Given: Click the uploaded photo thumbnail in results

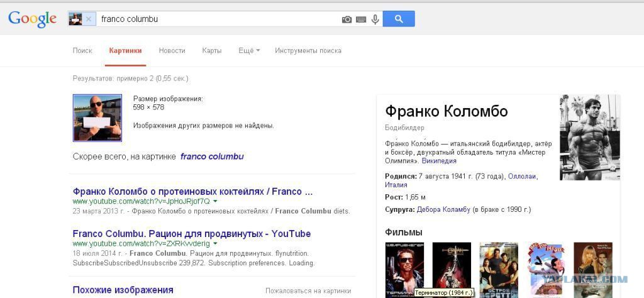Looking at the screenshot, I should click(x=97, y=118).
